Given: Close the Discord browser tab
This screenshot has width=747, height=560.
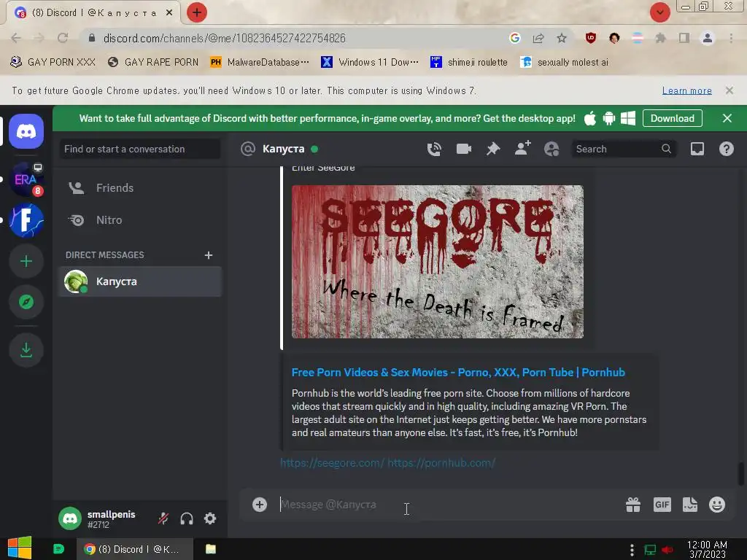Looking at the screenshot, I should [x=169, y=13].
